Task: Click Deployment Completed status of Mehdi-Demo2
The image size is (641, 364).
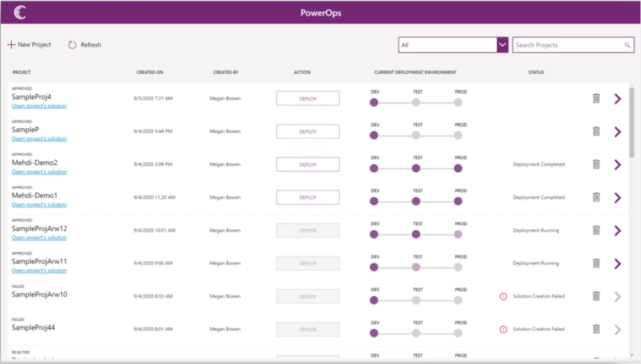Action: [539, 164]
